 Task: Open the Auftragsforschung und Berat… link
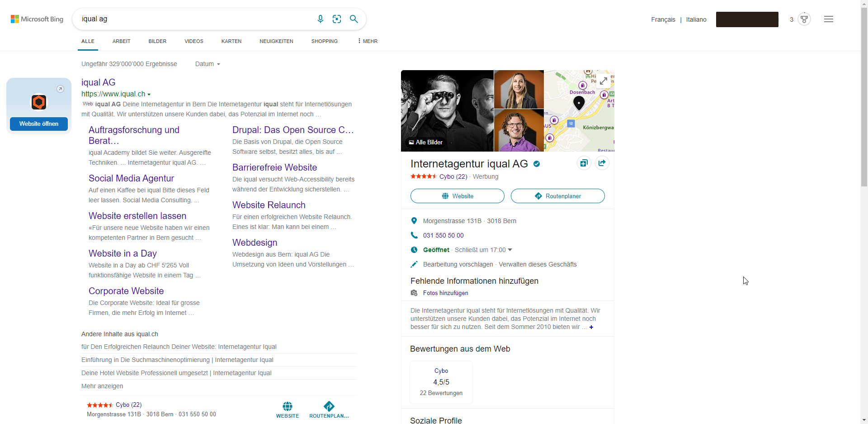(x=134, y=135)
